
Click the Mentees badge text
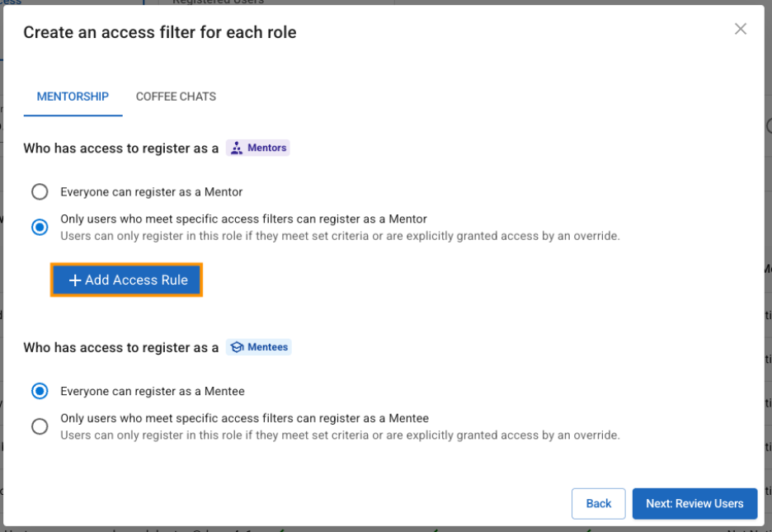pyautogui.click(x=267, y=347)
